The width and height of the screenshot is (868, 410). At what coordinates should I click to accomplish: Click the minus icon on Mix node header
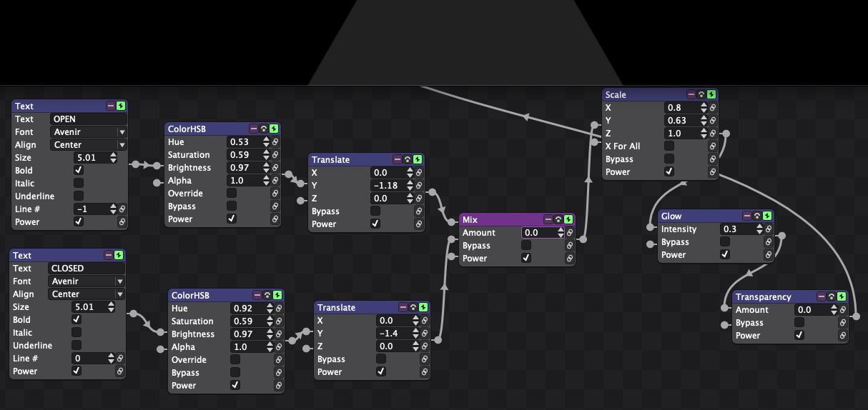pyautogui.click(x=548, y=219)
